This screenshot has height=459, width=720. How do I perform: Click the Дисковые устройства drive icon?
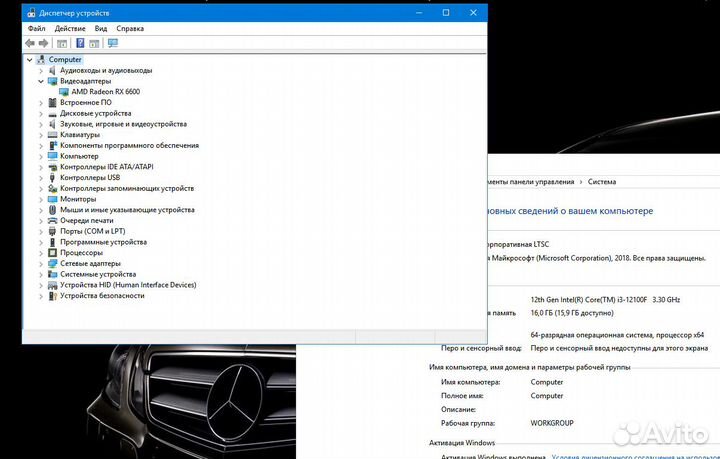click(x=52, y=113)
